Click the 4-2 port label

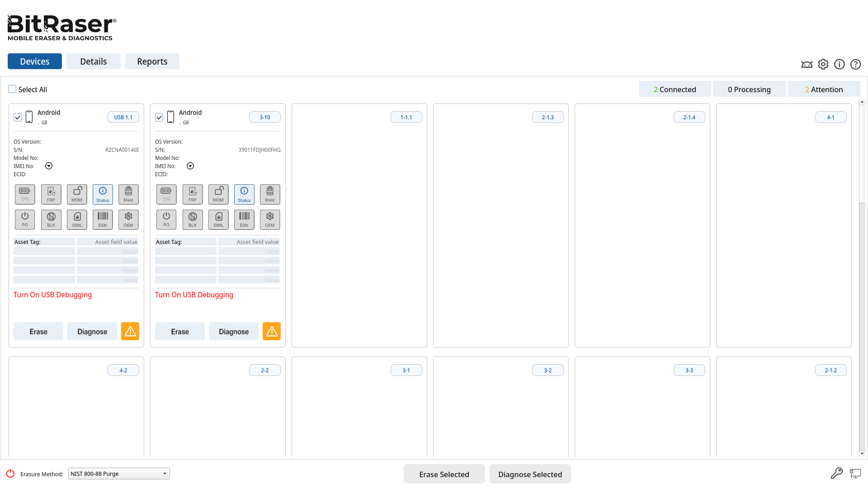tap(123, 370)
